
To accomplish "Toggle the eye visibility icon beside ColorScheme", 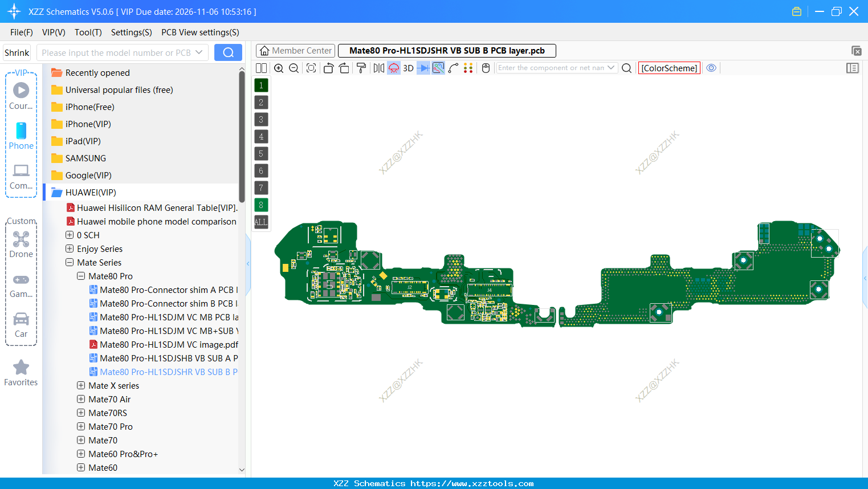I will tap(711, 68).
